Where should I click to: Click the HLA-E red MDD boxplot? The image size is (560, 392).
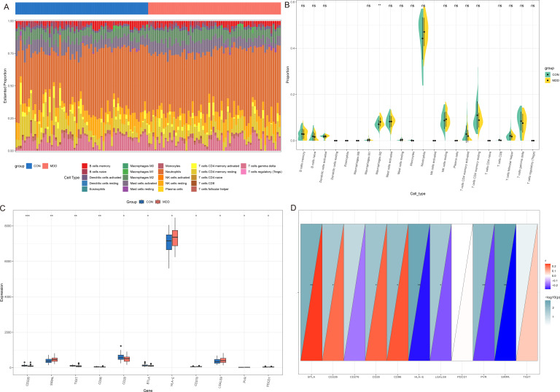tap(174, 238)
